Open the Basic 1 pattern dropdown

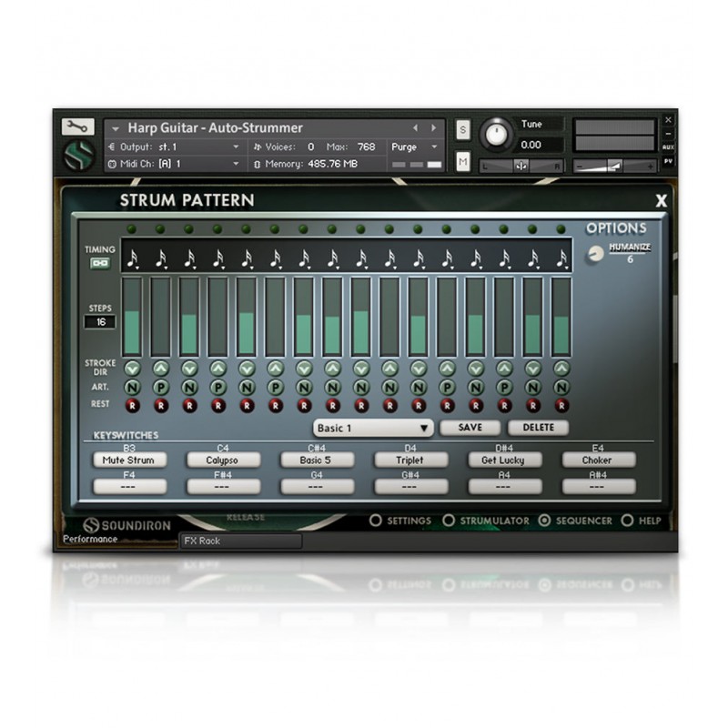click(373, 428)
